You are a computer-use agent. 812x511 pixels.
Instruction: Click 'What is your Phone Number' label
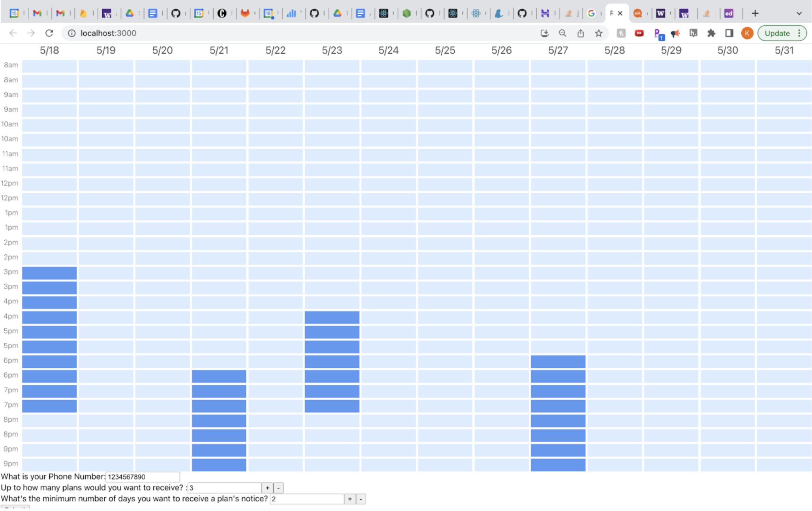tap(53, 476)
